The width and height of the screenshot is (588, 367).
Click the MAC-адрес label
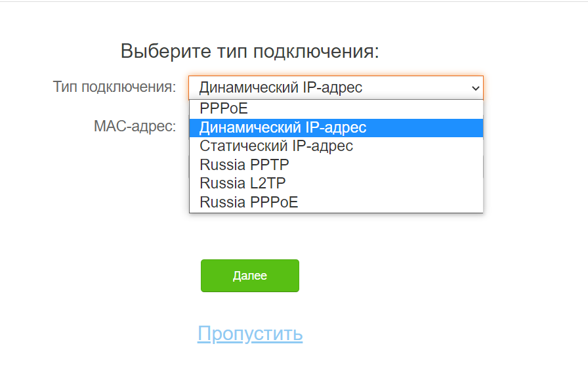pyautogui.click(x=135, y=125)
